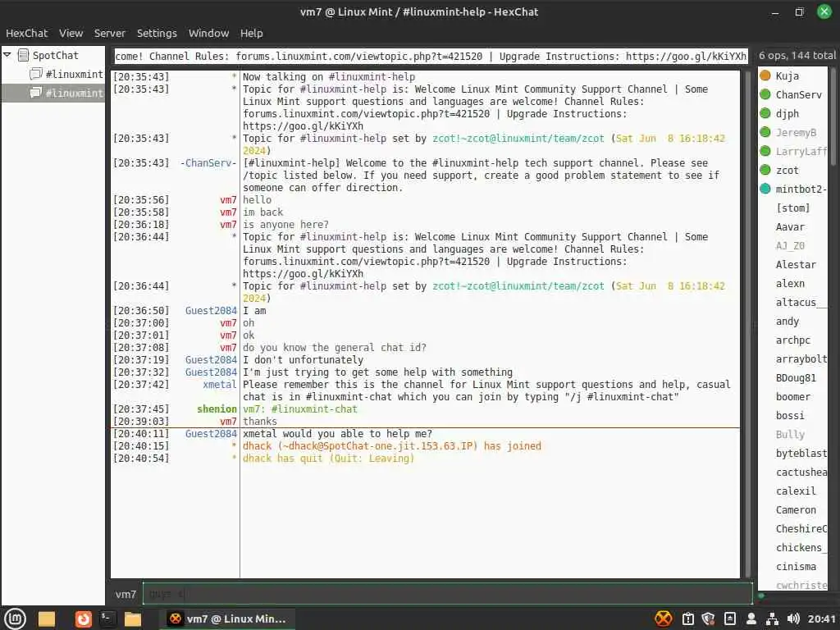Click the first #linuxmint channel icon
The width and height of the screenshot is (840, 630).
coord(36,74)
